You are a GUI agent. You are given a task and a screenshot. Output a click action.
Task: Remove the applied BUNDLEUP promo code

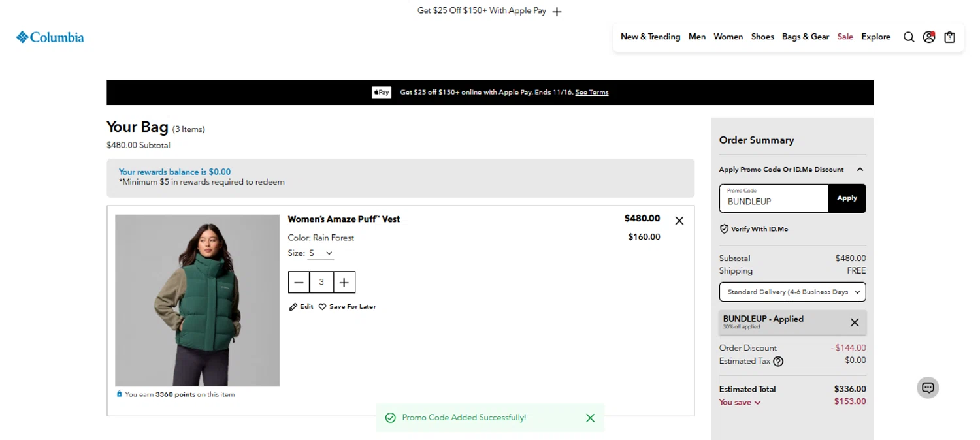click(854, 322)
